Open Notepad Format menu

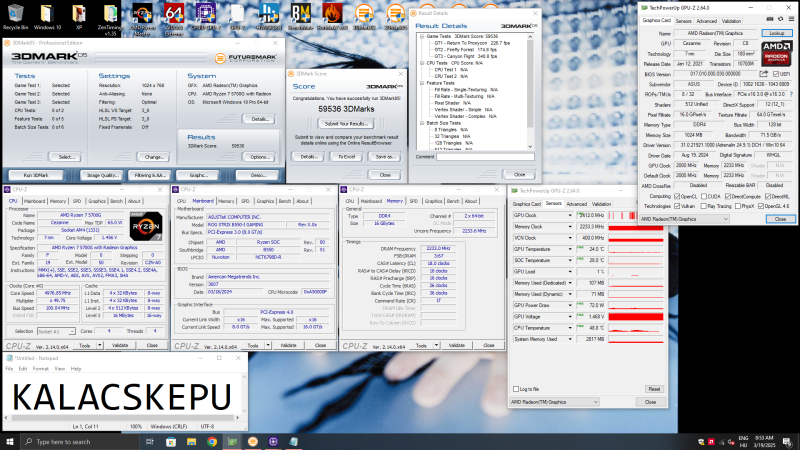click(41, 368)
